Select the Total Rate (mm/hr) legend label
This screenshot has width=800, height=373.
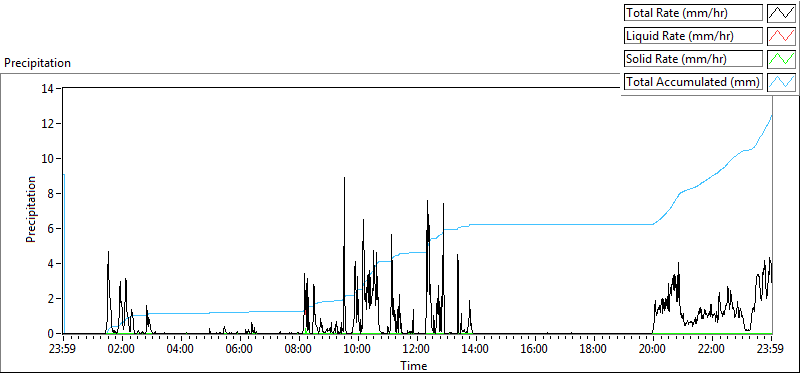(693, 13)
